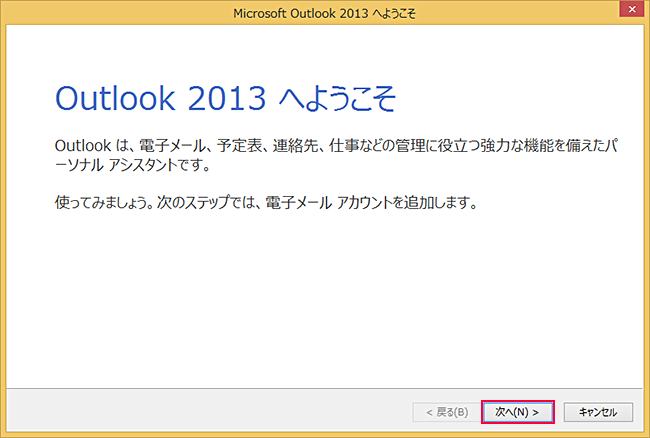Click the 次へ(N) > button
The height and width of the screenshot is (438, 650).
[517, 412]
